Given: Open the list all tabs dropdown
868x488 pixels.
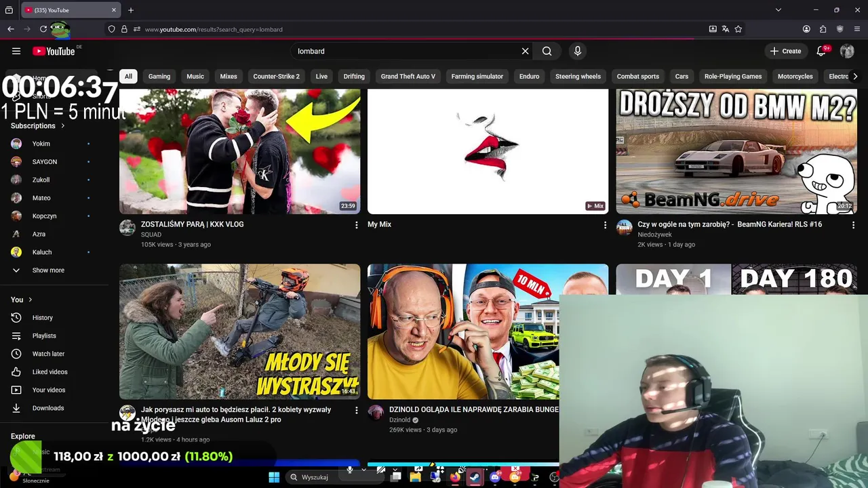Looking at the screenshot, I should pyautogui.click(x=778, y=10).
